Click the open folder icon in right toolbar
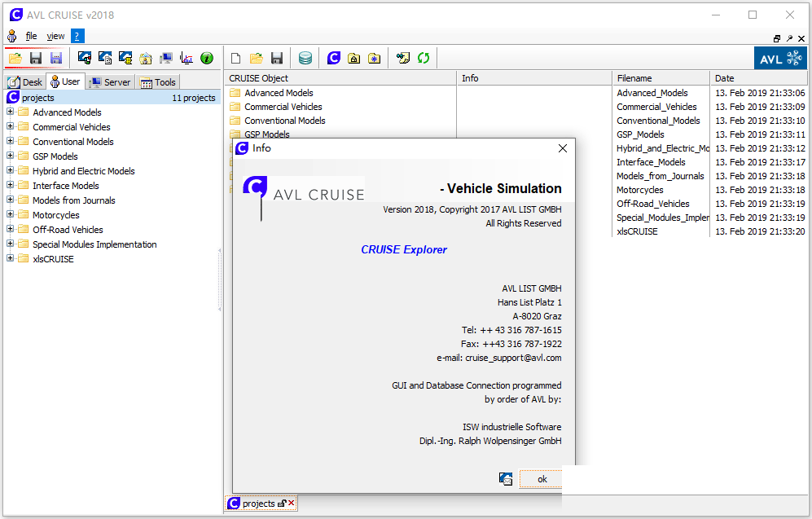The height and width of the screenshot is (519, 812). tap(257, 58)
